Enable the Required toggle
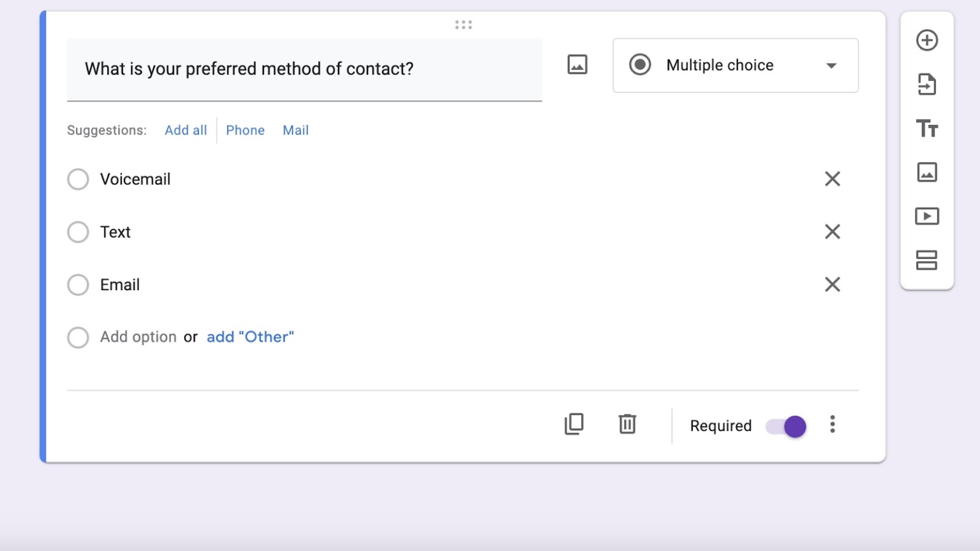The width and height of the screenshot is (980, 551). [x=785, y=426]
